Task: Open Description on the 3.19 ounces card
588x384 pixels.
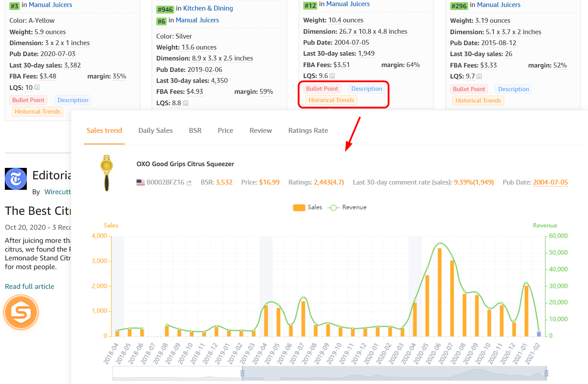Action: 513,89
